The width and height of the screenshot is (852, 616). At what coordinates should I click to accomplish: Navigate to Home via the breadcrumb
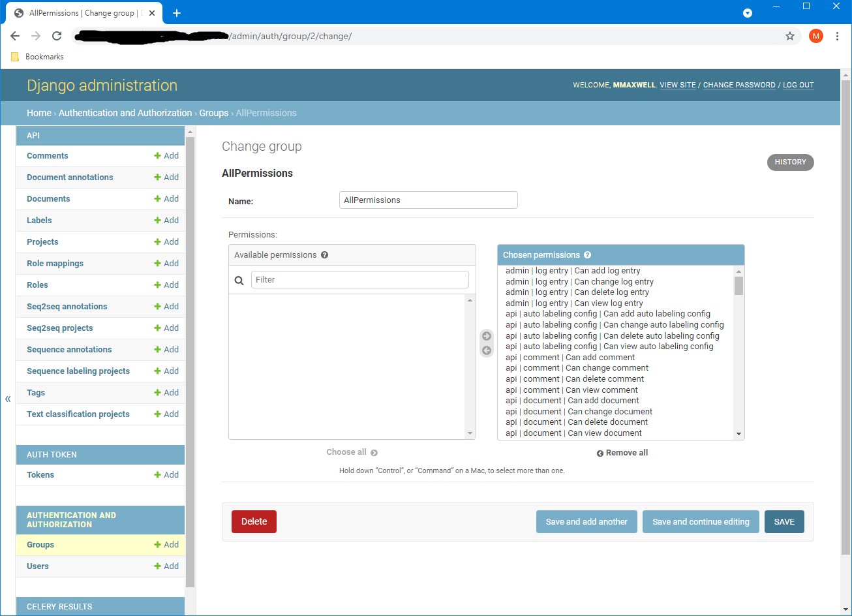click(x=38, y=112)
